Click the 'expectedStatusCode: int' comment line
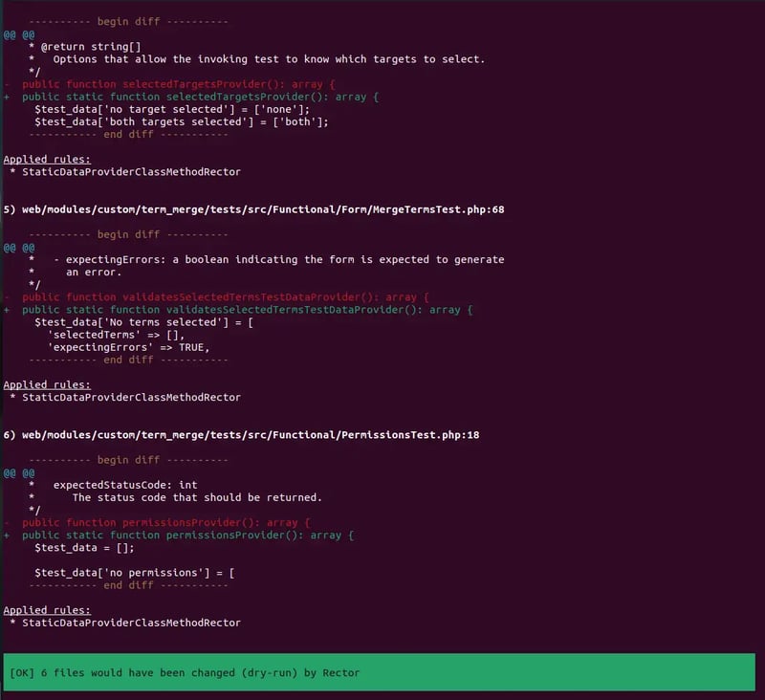Screen dimensions: 765x700 tap(124, 485)
